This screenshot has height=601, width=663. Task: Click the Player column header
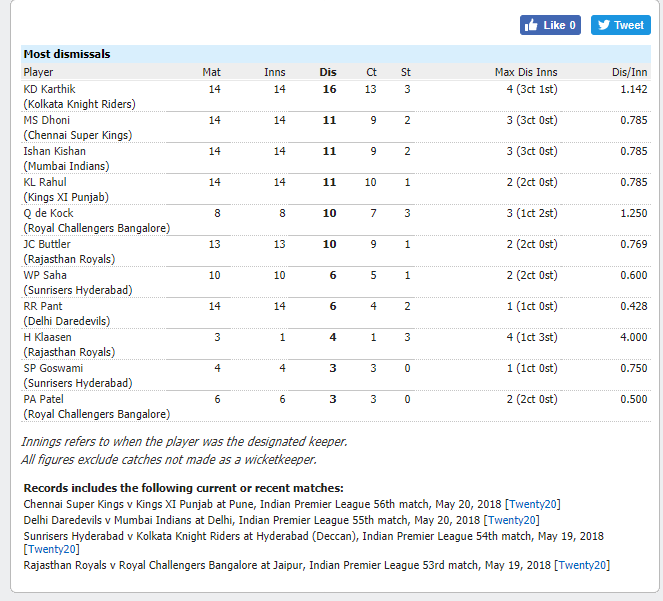pyautogui.click(x=38, y=72)
